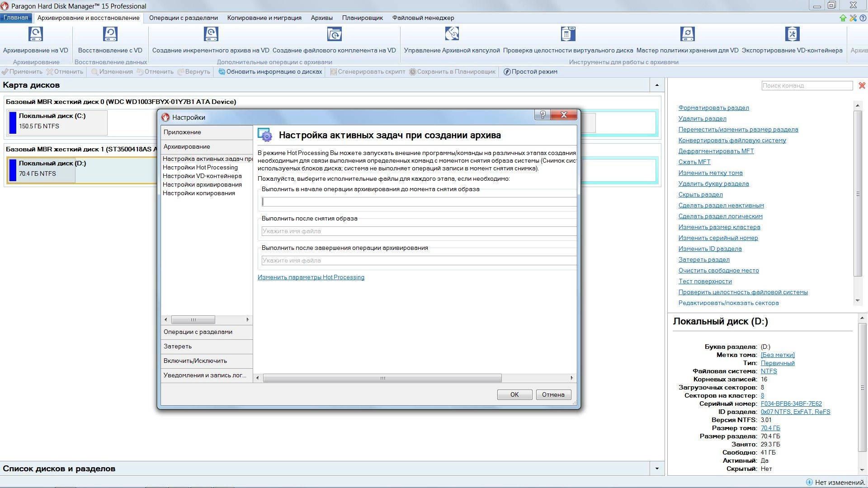Open the Restore from VD icon

(110, 34)
